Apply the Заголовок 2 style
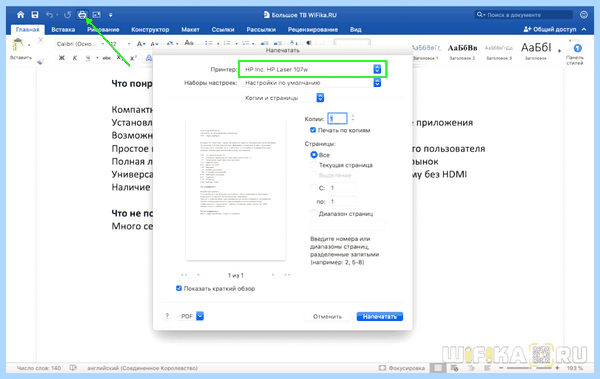 click(x=462, y=52)
